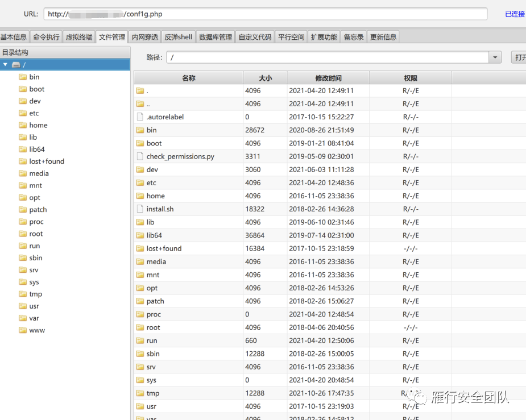Image resolution: width=526 pixels, height=420 pixels.
Task: Click the root drive icon in tree
Action: (x=16, y=65)
